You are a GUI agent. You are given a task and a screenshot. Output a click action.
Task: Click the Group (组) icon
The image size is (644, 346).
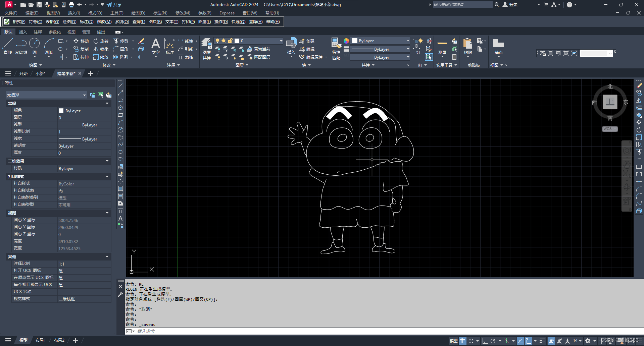[418, 46]
